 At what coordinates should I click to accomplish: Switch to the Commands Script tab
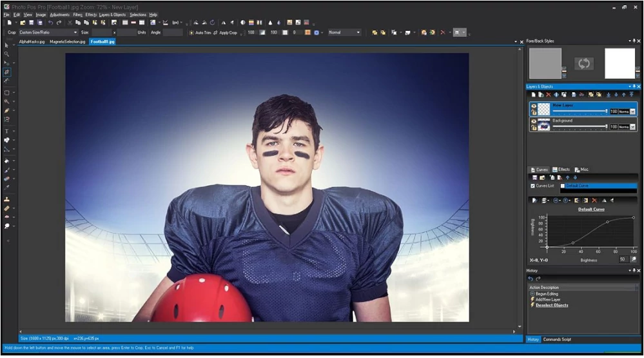pos(556,339)
